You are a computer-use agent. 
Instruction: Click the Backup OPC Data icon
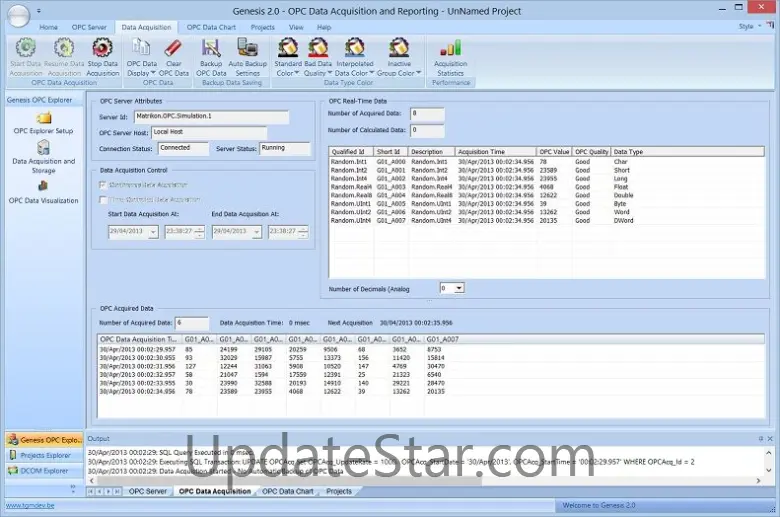[211, 48]
